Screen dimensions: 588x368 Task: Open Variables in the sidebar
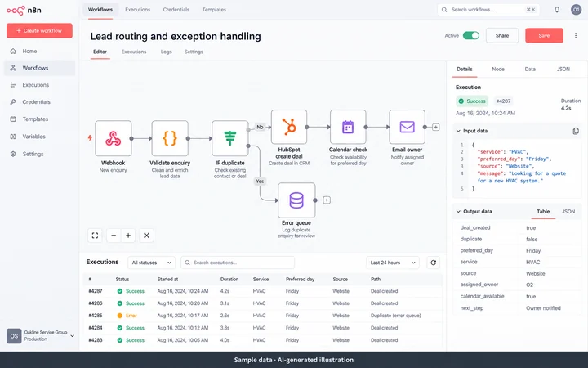pyautogui.click(x=39, y=137)
